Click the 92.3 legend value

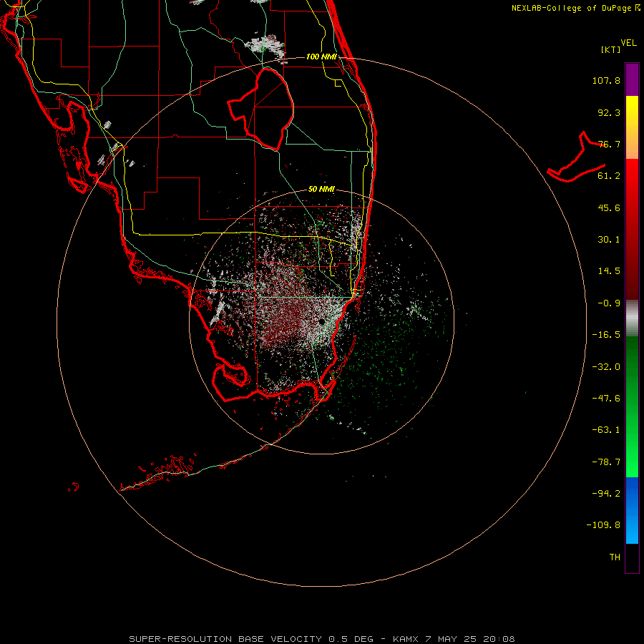click(609, 112)
